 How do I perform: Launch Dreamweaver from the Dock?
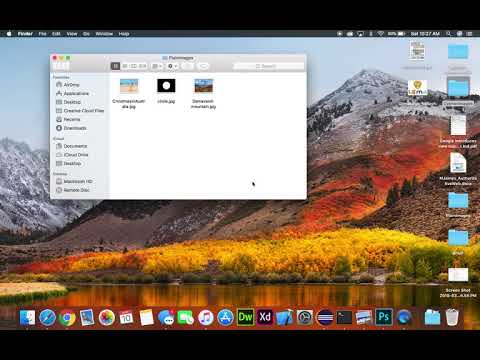coord(245,317)
